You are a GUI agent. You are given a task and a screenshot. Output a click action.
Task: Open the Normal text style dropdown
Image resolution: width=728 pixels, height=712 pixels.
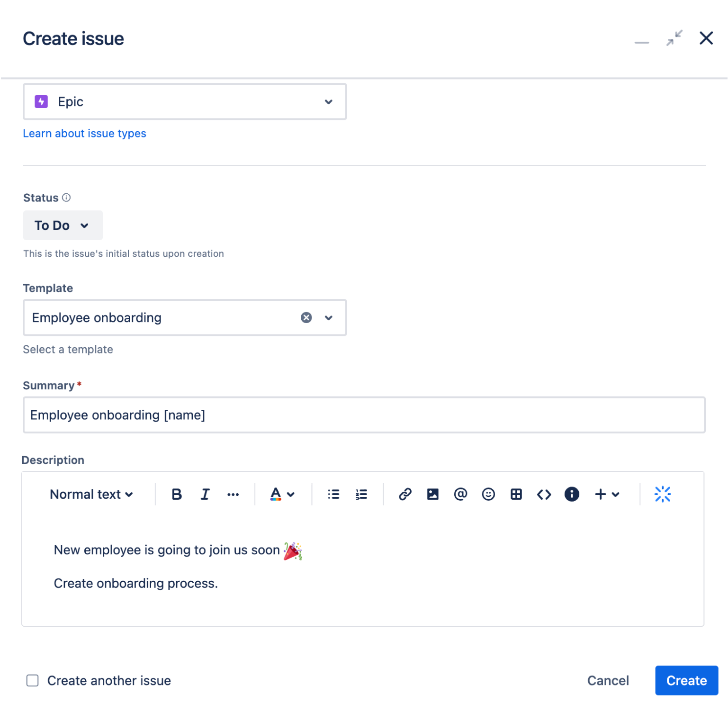91,494
